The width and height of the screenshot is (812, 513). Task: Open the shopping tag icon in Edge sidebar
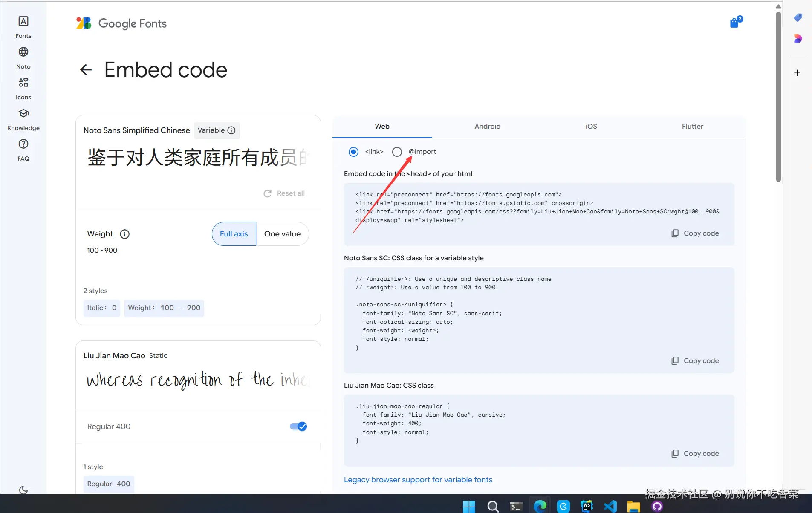(x=798, y=17)
